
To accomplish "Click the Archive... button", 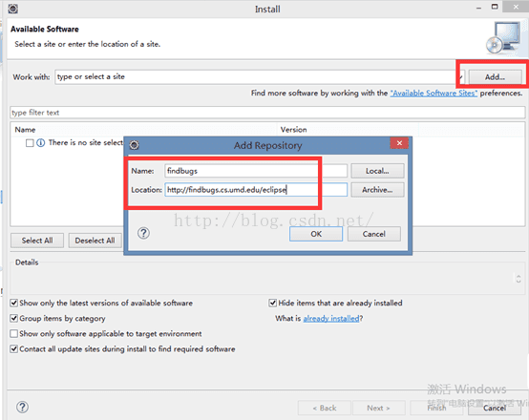I will (x=377, y=190).
